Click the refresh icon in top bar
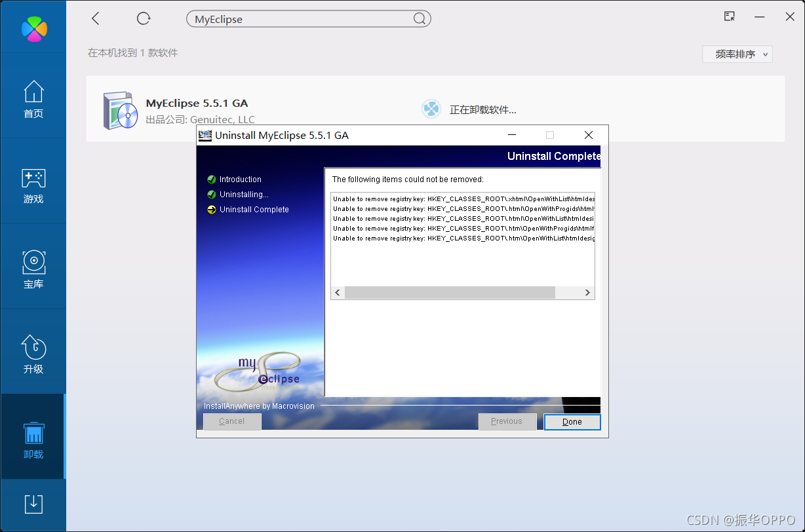 [144, 18]
